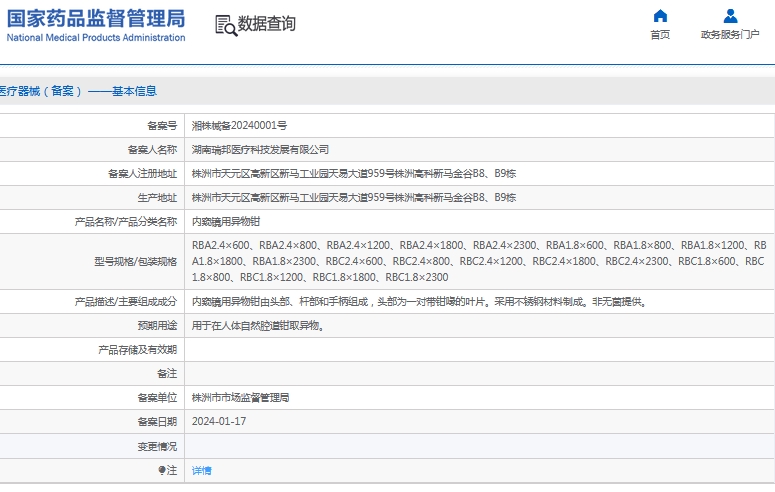Image resolution: width=775 pixels, height=492 pixels.
Task: Click the 数据查询 magnifier document icon
Action: coord(226,25)
